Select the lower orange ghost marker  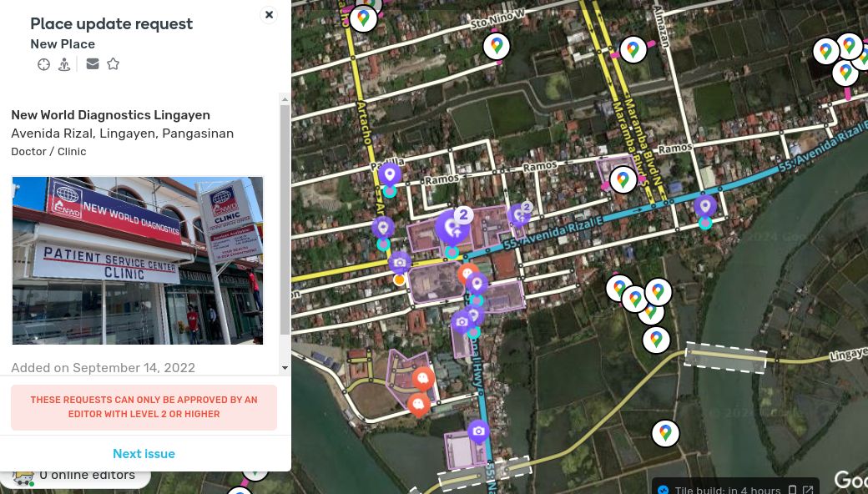pos(418,405)
